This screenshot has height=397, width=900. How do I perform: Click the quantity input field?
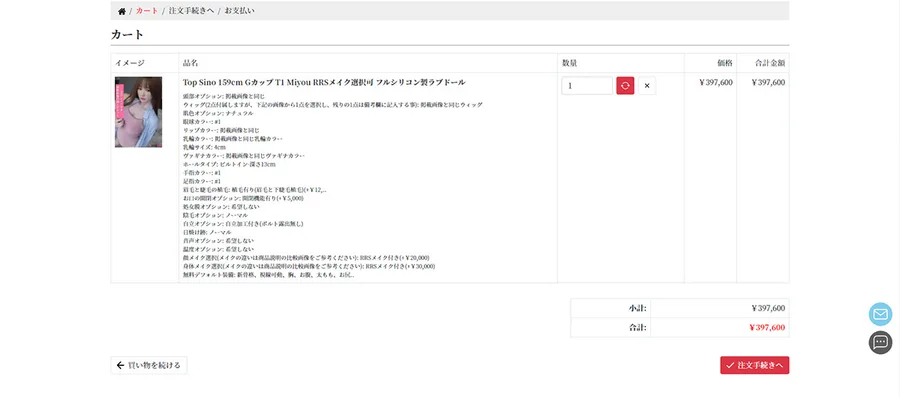pos(587,85)
